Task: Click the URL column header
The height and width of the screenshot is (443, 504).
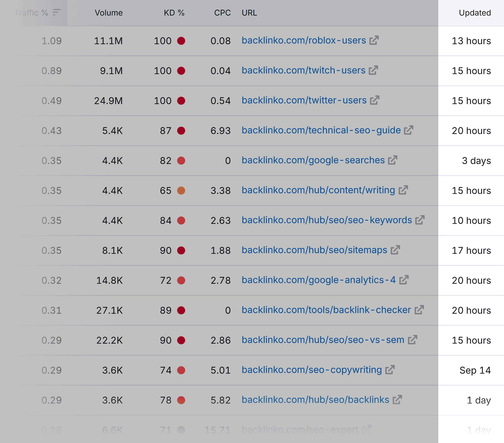Action: (x=249, y=13)
